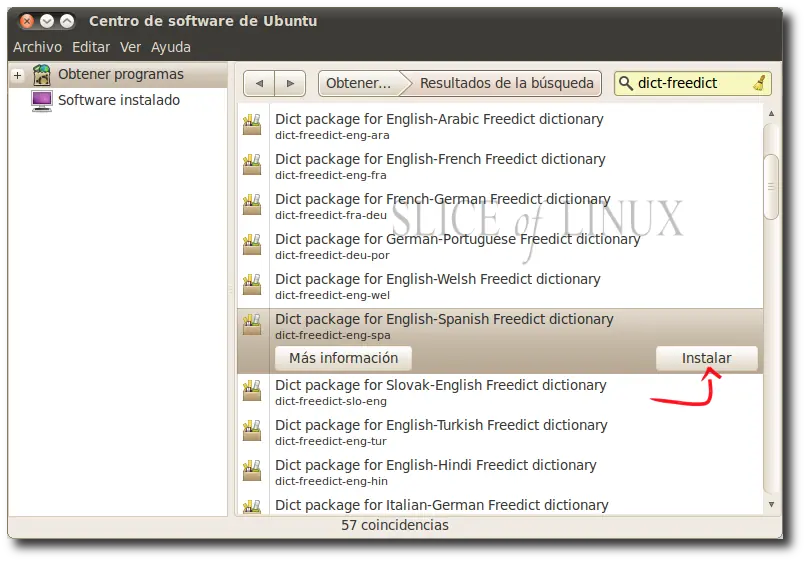Open the Ver menu
806x562 pixels.
click(x=131, y=47)
